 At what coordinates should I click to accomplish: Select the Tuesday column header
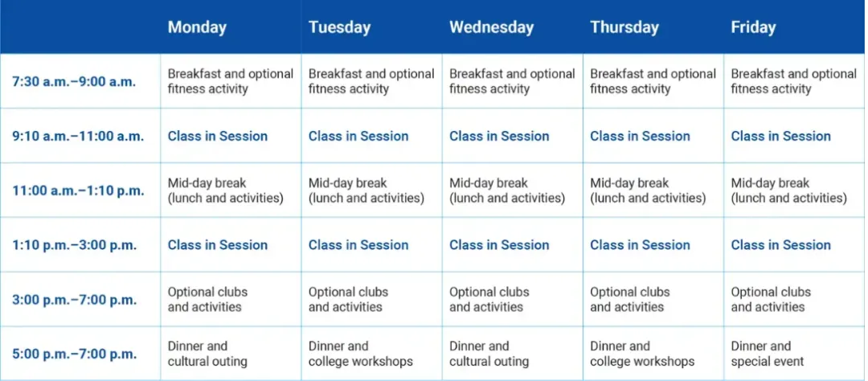[x=339, y=27]
